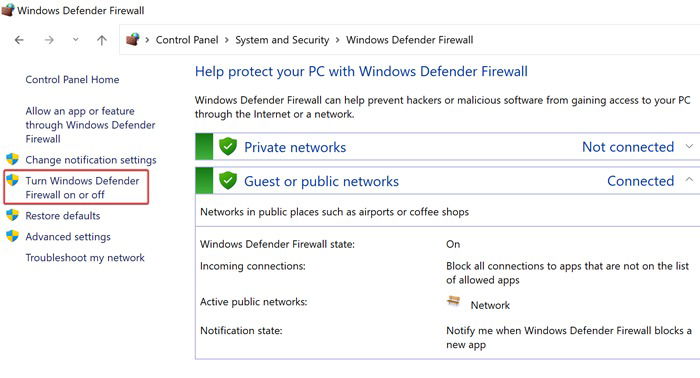The width and height of the screenshot is (700, 378).
Task: Collapse the Guest or public networks chevron
Action: (689, 180)
